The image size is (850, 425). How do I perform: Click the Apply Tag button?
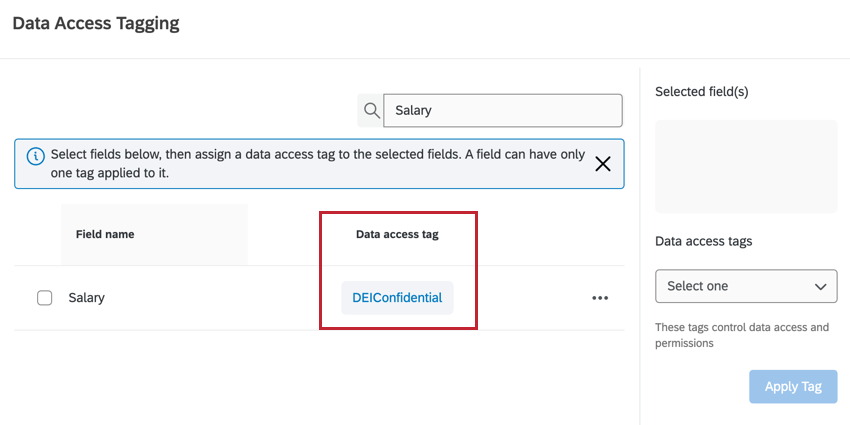point(793,387)
